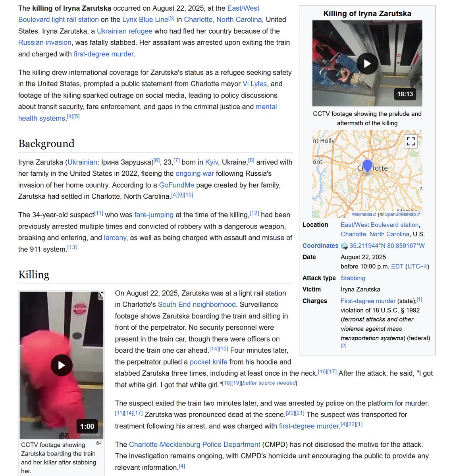Viewport: 453px width, 476px height.
Task: Jump to citation [6] after Ірина Заруцька
Action: click(157, 160)
